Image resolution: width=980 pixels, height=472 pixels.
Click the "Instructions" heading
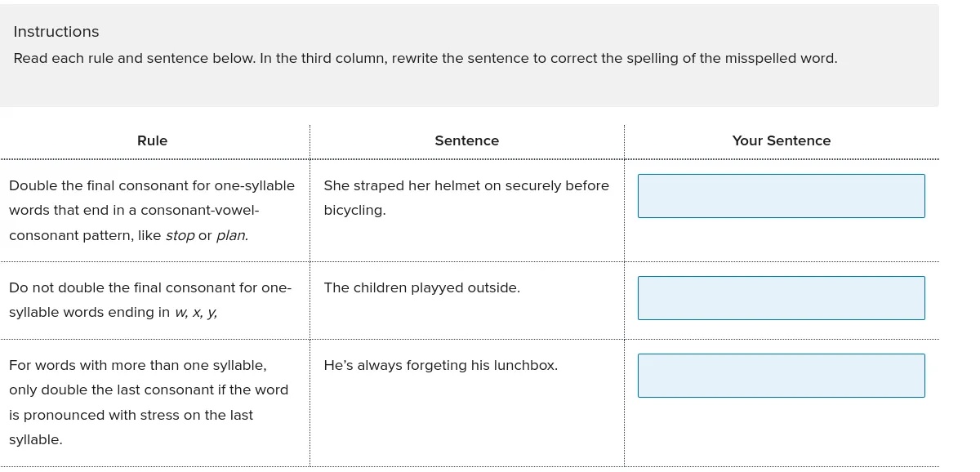point(56,31)
